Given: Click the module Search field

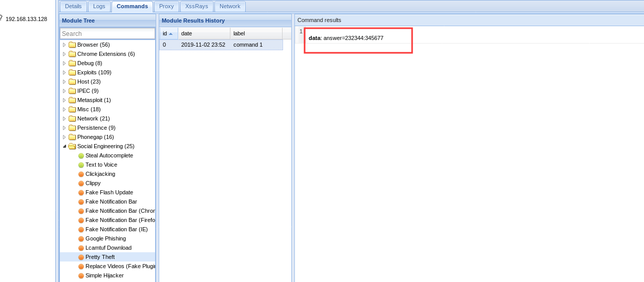Looking at the screenshot, I should tap(108, 33).
